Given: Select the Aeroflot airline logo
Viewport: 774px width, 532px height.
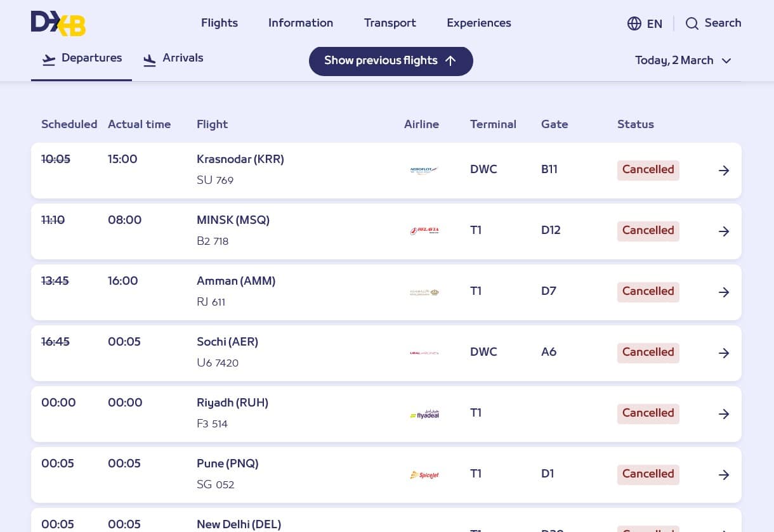Looking at the screenshot, I should point(424,170).
